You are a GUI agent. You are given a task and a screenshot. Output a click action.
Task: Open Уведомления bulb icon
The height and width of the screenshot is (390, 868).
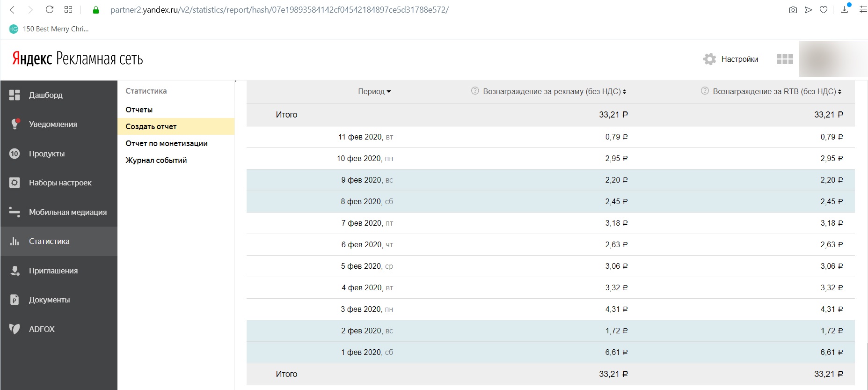(x=15, y=124)
